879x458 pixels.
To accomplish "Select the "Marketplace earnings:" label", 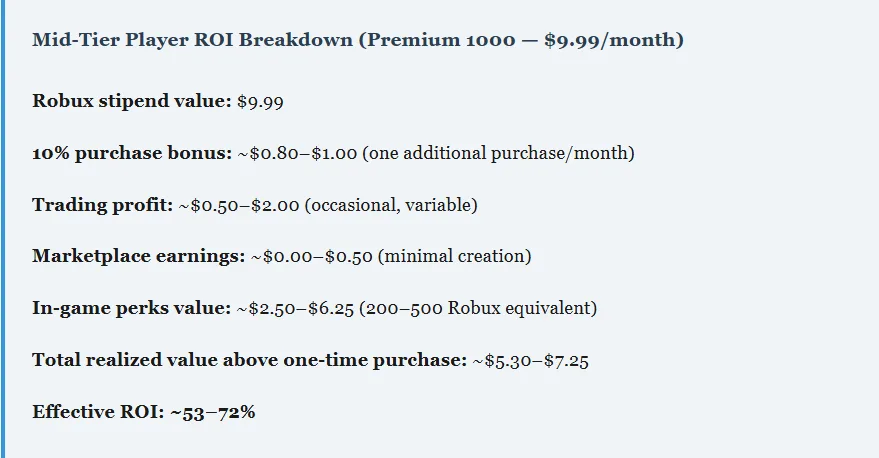I will click(x=138, y=257).
